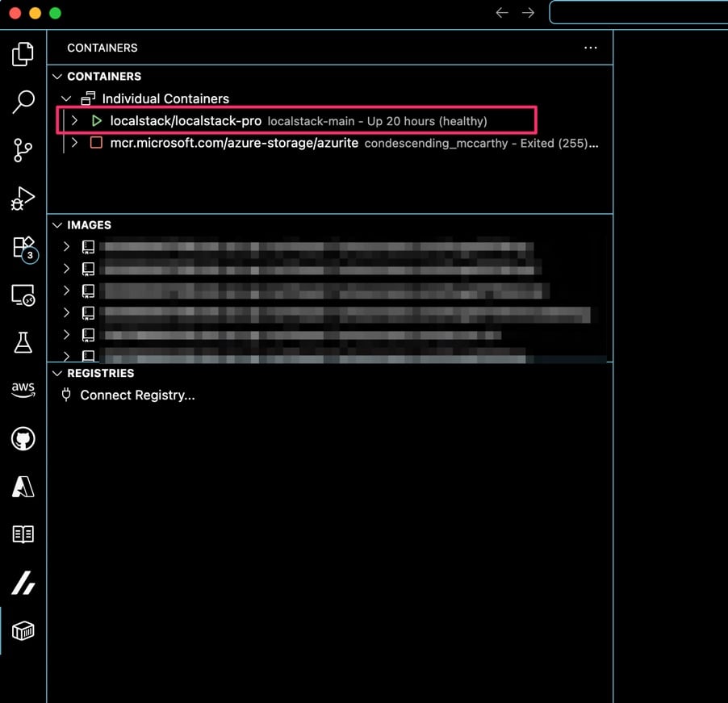Open the Containers panel more actions menu
The width and height of the screenshot is (728, 703).
click(x=590, y=48)
